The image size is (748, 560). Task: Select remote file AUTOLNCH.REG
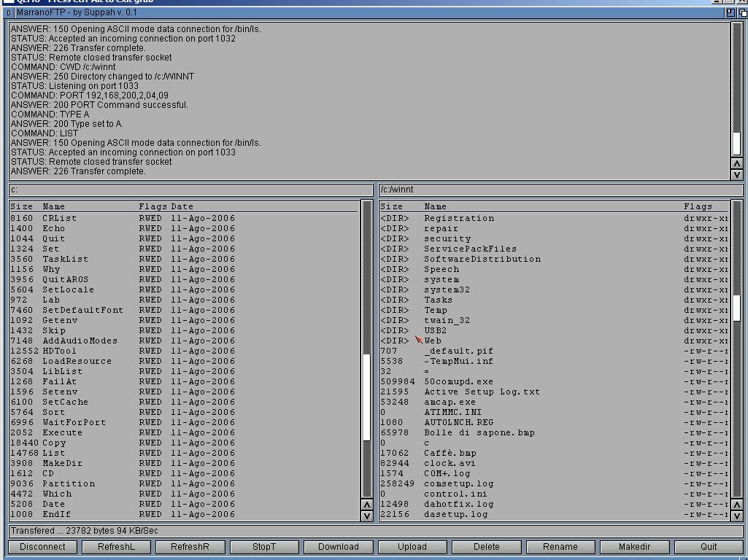[x=554, y=423]
